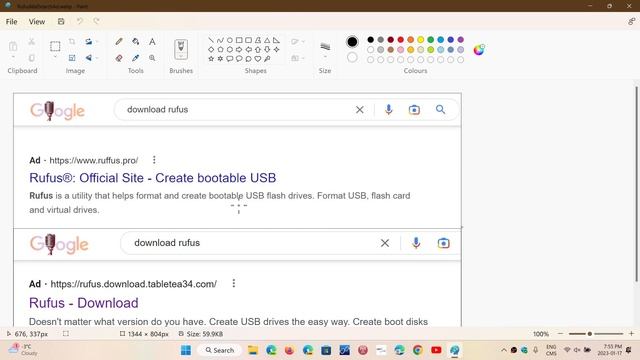Click the taskbar Search box
This screenshot has width=640, height=360.
[x=220, y=350]
